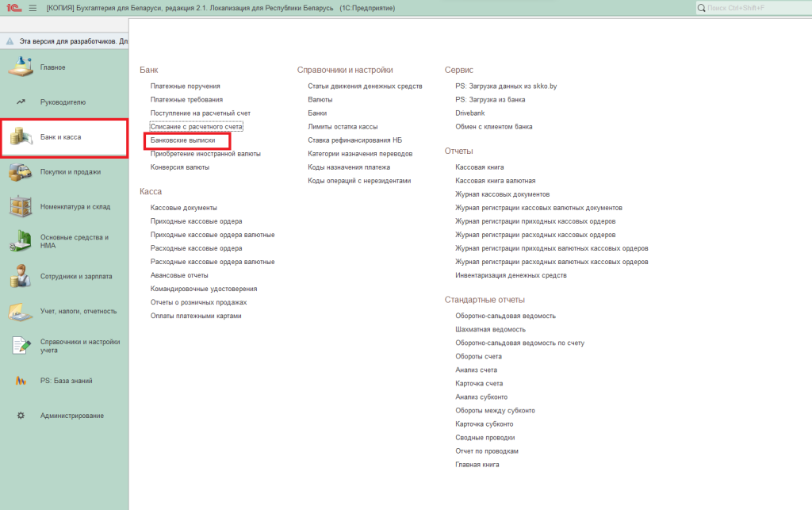Select Списание с расчетного счета
This screenshot has height=510, width=812.
196,126
